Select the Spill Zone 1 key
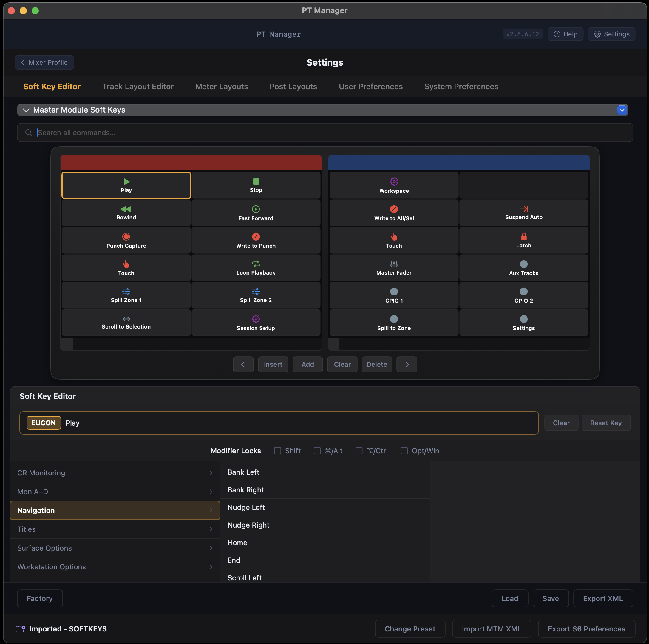 click(x=126, y=295)
